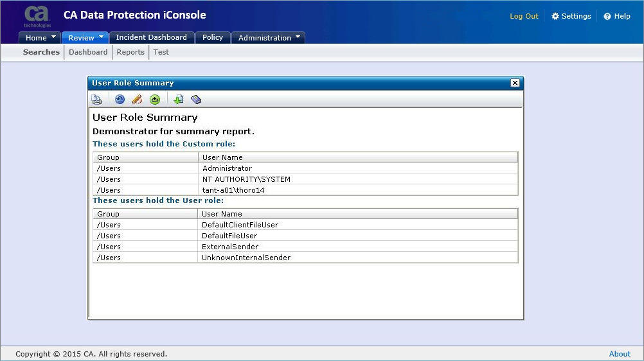
Task: Click 'These users hold the User role' heading
Action: 158,200
